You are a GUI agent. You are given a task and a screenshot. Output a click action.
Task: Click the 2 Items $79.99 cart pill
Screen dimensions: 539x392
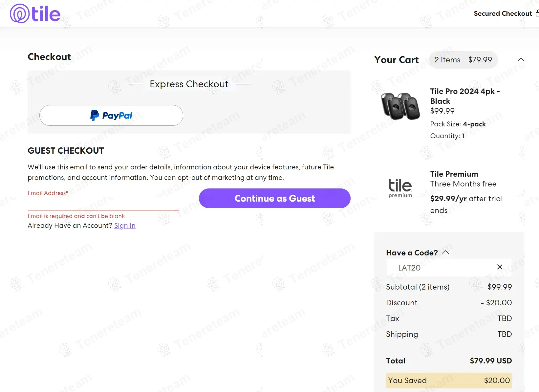(x=463, y=60)
